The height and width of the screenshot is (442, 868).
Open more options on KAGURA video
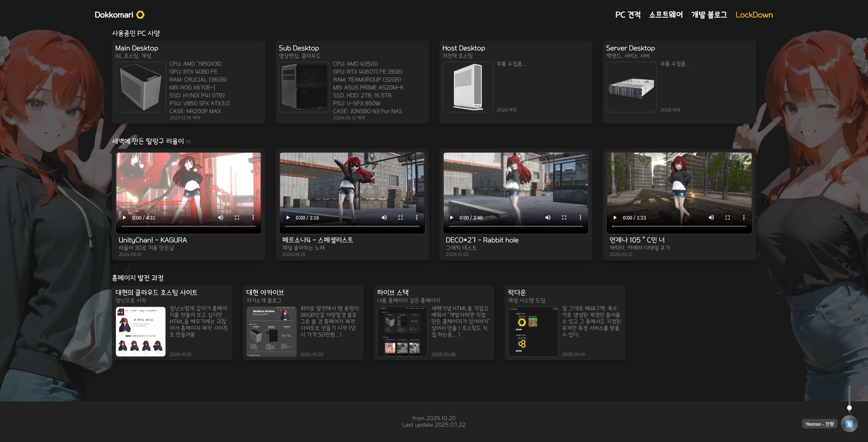tap(253, 217)
